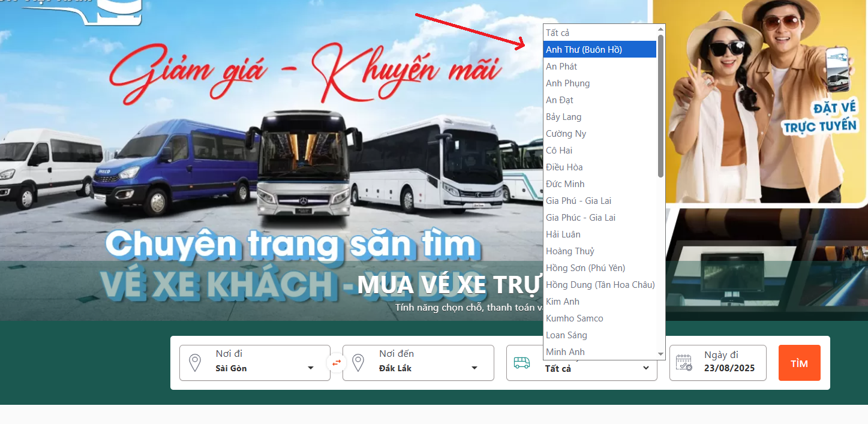The image size is (868, 424).
Task: Swap departure and destination locations
Action: [x=337, y=363]
